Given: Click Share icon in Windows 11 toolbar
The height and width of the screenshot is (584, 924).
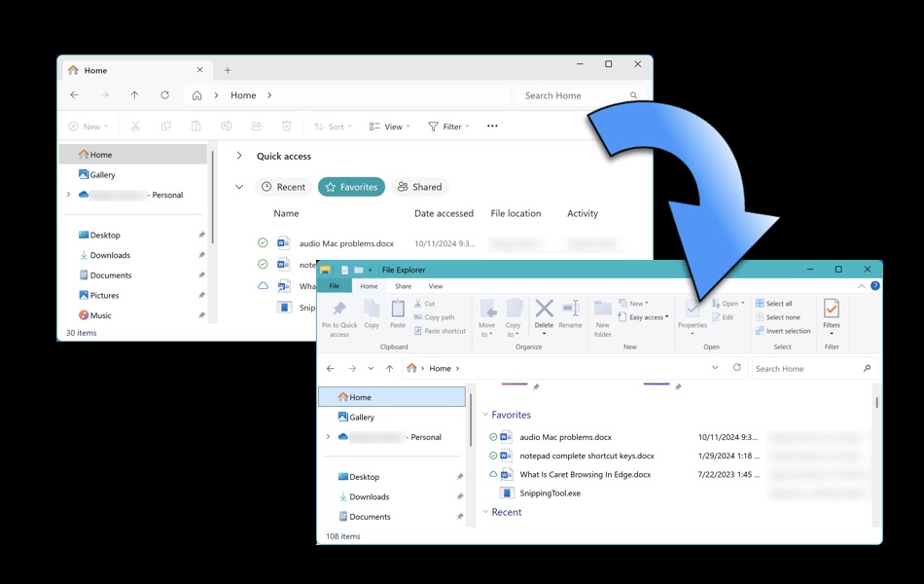Looking at the screenshot, I should (x=257, y=127).
